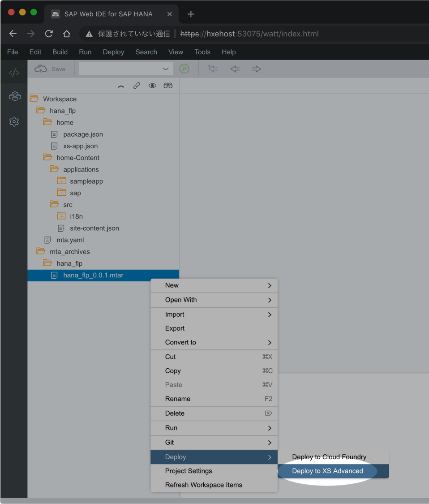The height and width of the screenshot is (504, 429).
Task: Reload the page with the refresh button
Action: coord(48,33)
